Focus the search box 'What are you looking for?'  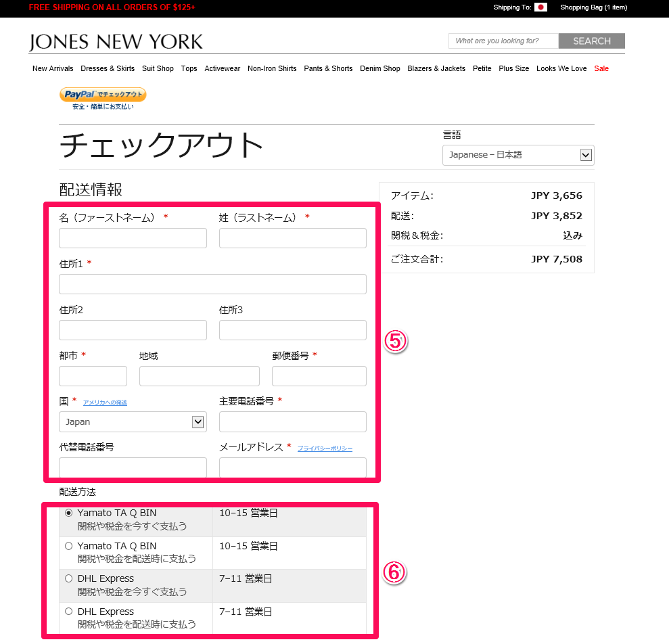pos(503,41)
